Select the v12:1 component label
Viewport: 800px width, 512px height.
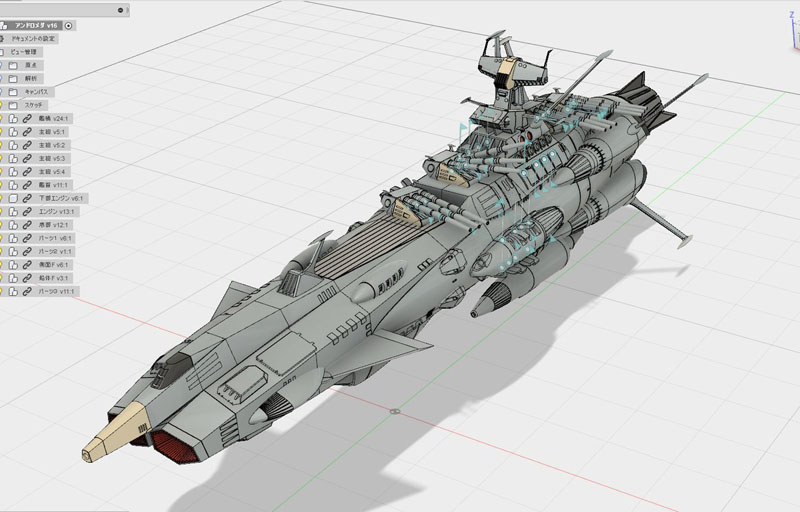click(x=53, y=225)
